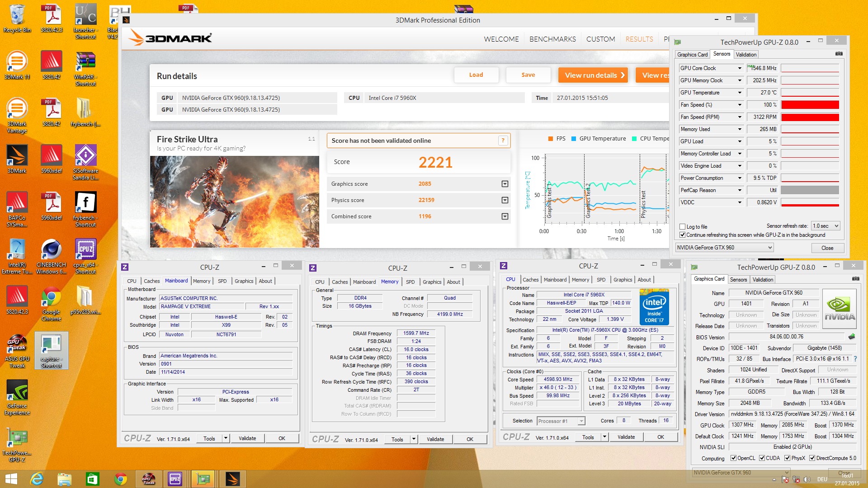Open the 3DMark Vantage desktop icon

pyautogui.click(x=17, y=115)
